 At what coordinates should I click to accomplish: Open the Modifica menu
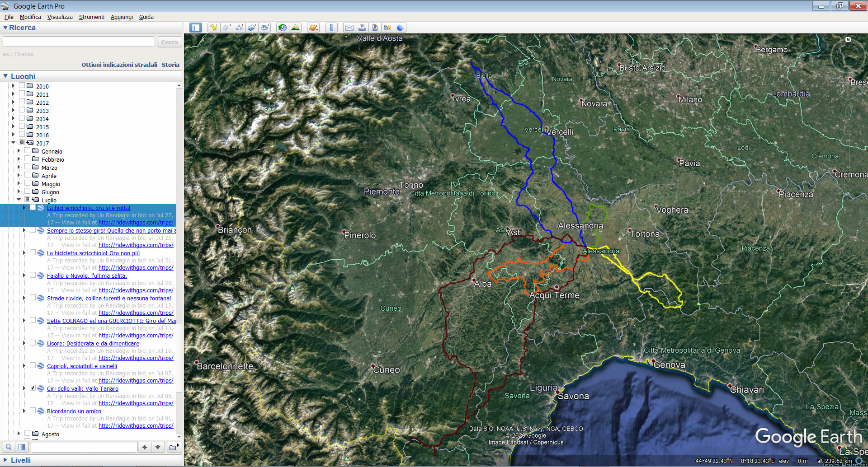[30, 17]
